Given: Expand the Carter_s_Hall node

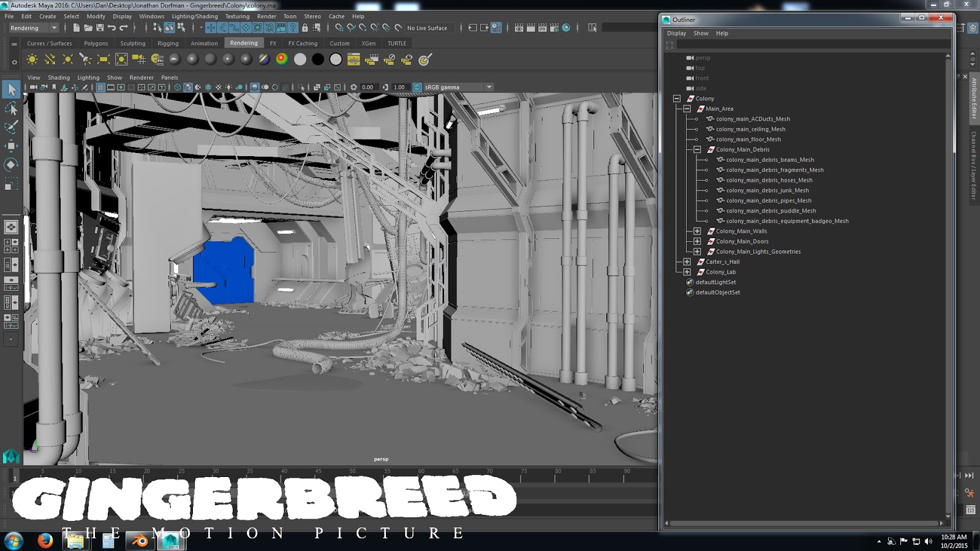Looking at the screenshot, I should click(x=687, y=261).
